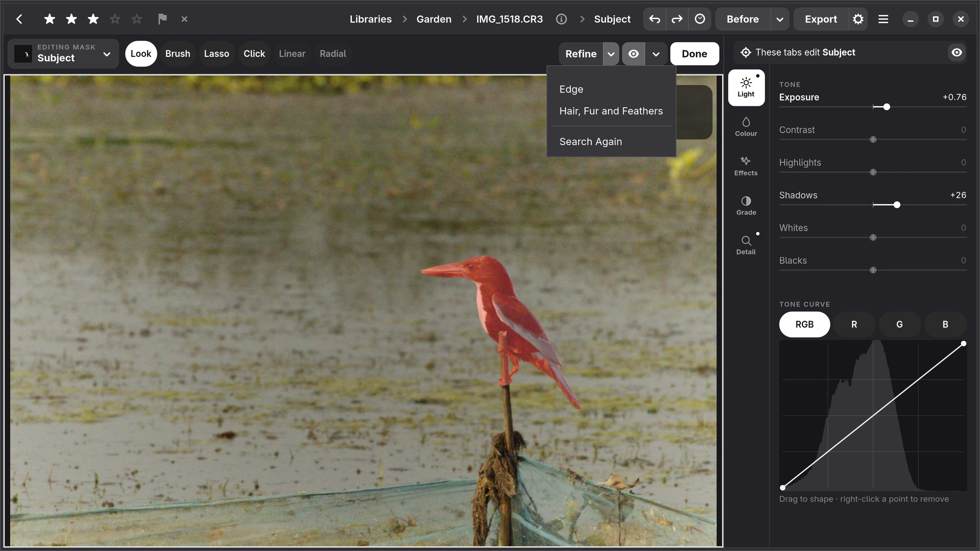Redo the last edit
The image size is (980, 551).
pyautogui.click(x=677, y=19)
